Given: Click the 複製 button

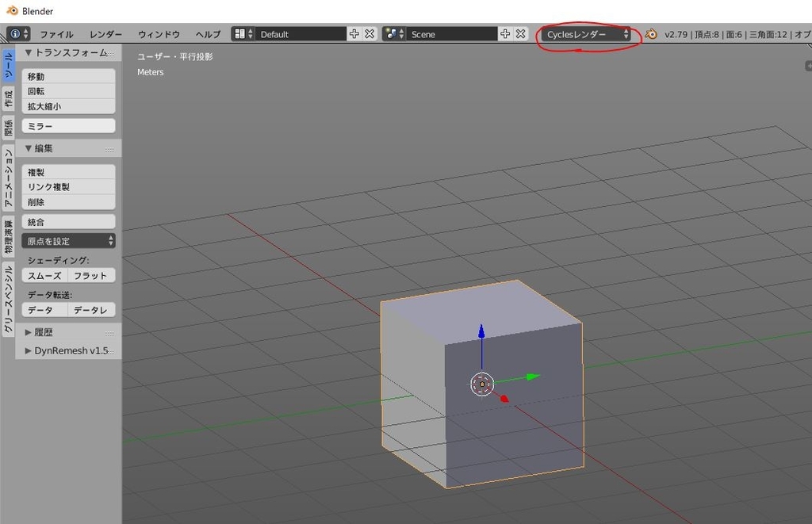Looking at the screenshot, I should coord(68,172).
